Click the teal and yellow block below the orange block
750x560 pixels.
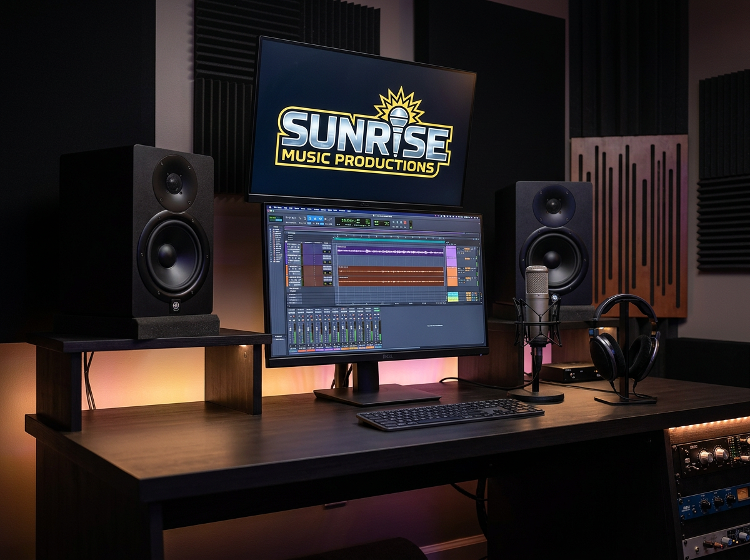click(x=453, y=297)
